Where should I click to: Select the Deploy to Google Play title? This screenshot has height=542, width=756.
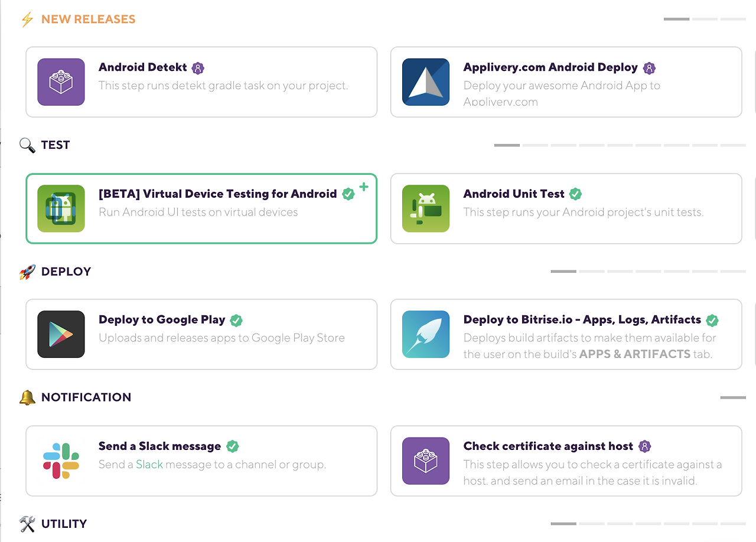(162, 320)
